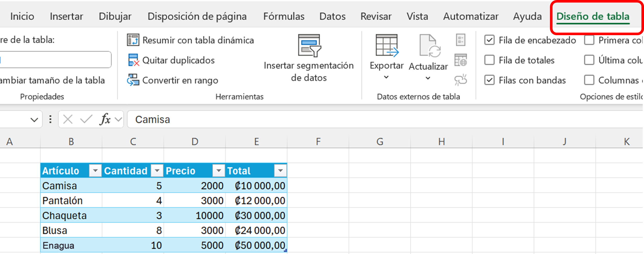Click the Quitar duplicados icon
Screen dimensions: 644x254
tap(133, 60)
